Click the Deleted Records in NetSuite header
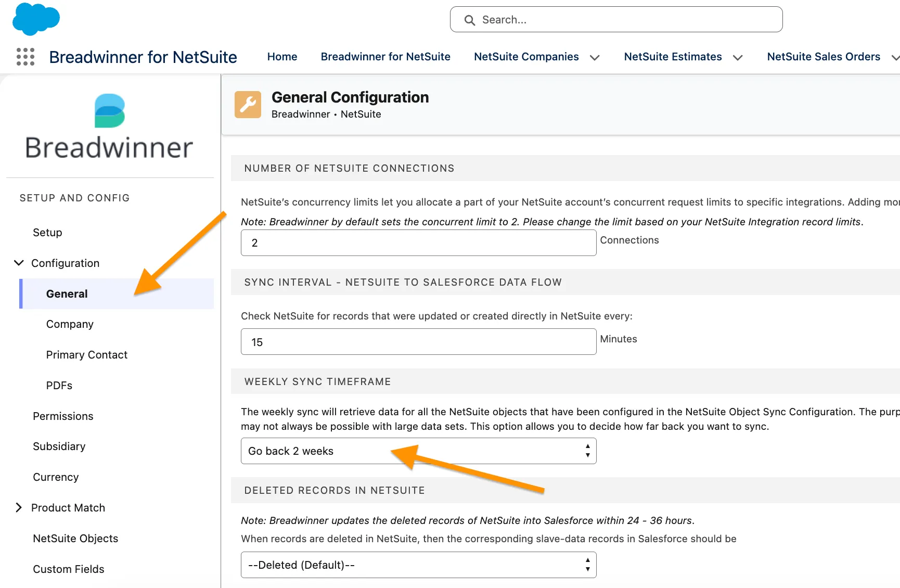Image resolution: width=900 pixels, height=588 pixels. 335,490
